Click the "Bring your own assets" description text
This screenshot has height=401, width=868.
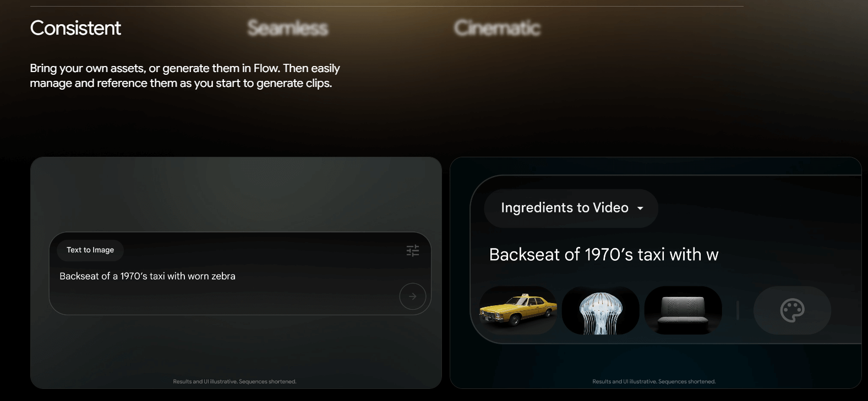[185, 76]
